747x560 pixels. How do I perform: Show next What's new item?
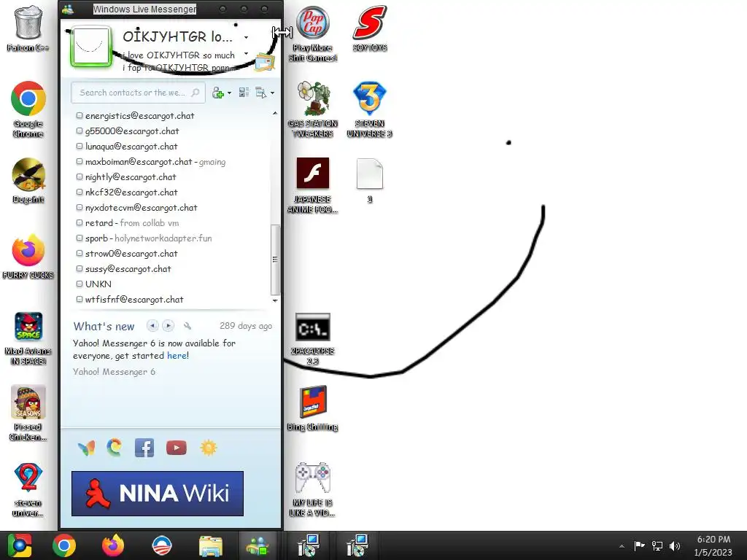coord(168,326)
